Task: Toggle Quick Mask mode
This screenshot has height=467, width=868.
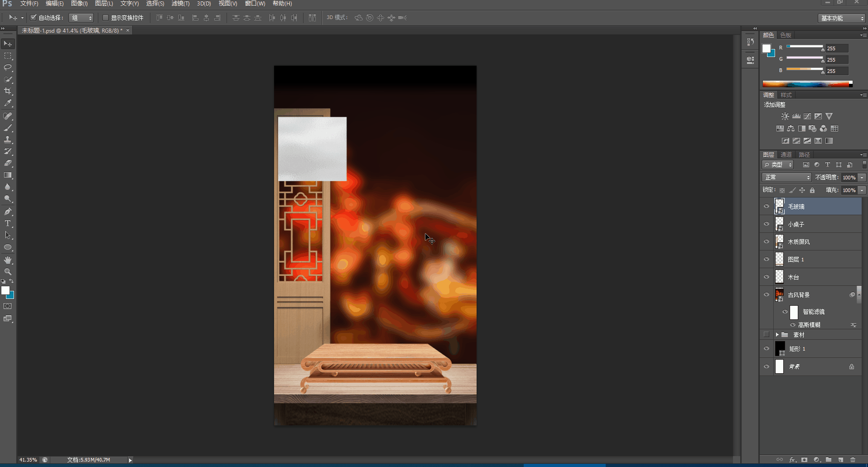Action: tap(8, 307)
